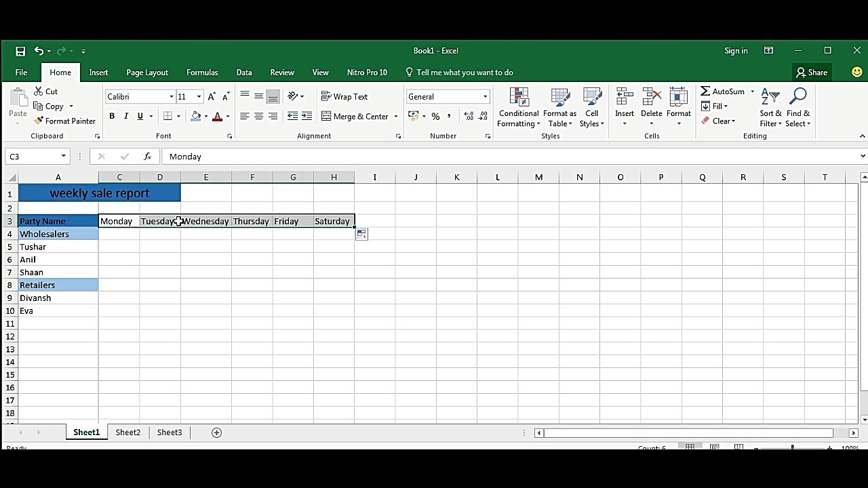Open the Calibri font name dropdown
Viewport: 868px width, 488px height.
tap(172, 97)
